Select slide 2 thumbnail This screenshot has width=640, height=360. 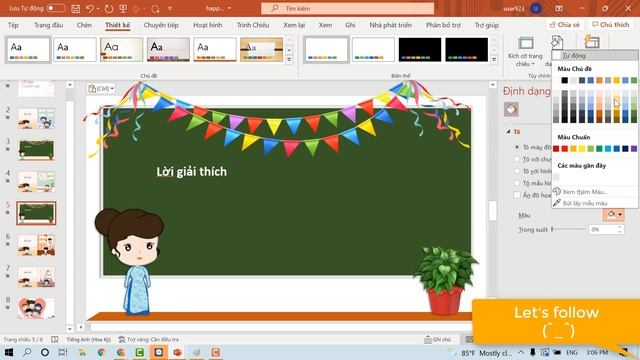[x=36, y=118]
